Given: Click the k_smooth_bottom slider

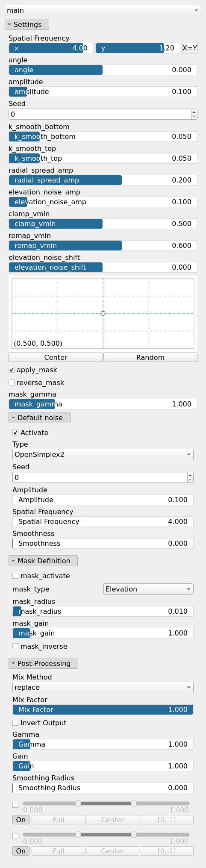Looking at the screenshot, I should coord(103,136).
